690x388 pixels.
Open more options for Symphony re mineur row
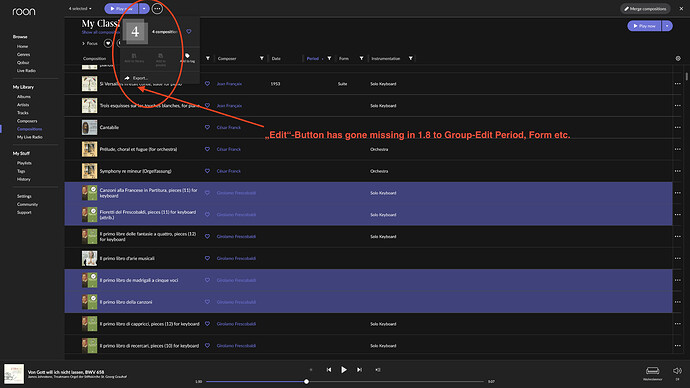tap(678, 171)
